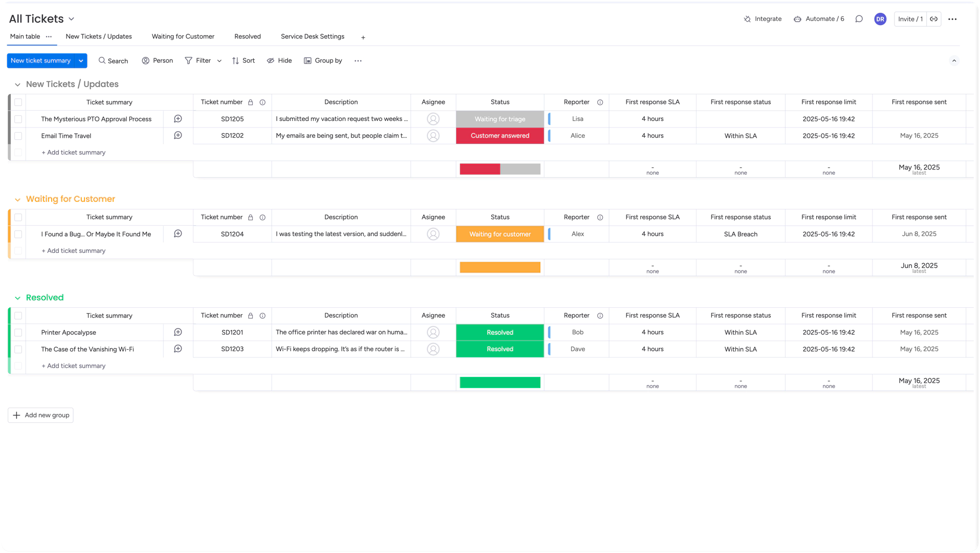Click the Integrate icon in header

(x=747, y=19)
